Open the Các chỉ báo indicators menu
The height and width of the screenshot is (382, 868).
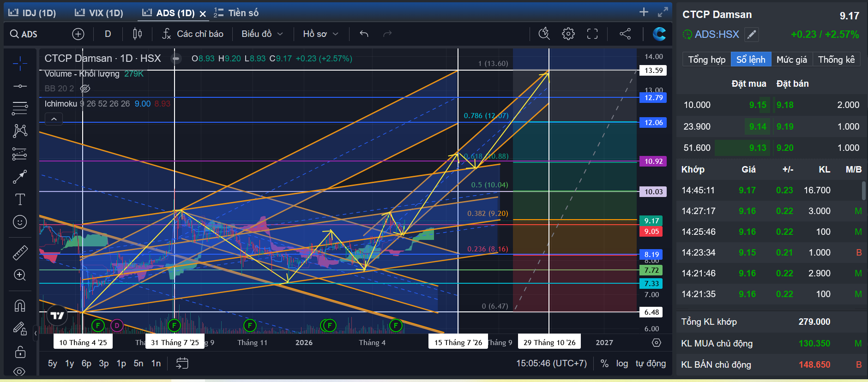click(193, 34)
